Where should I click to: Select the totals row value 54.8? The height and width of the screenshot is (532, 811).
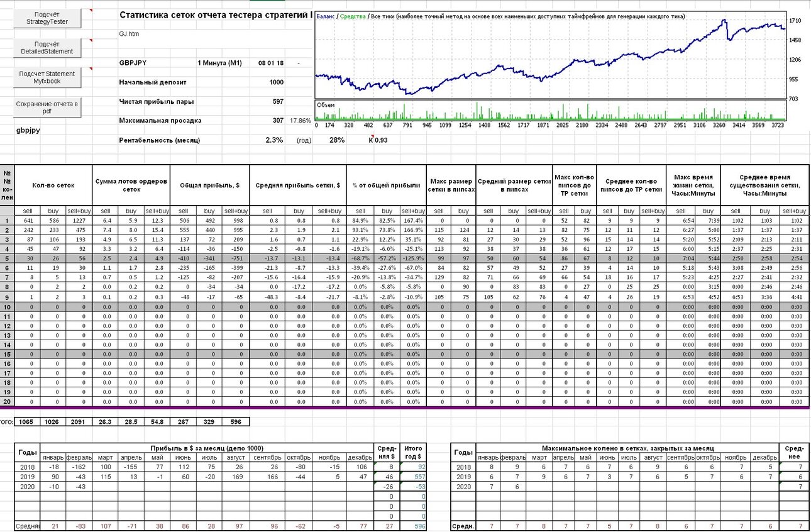pyautogui.click(x=157, y=421)
